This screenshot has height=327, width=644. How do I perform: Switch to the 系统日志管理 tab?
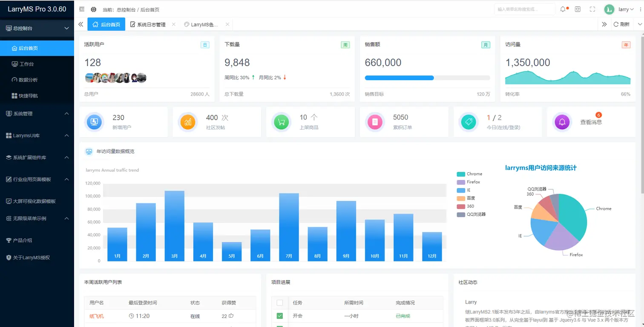pos(151,24)
